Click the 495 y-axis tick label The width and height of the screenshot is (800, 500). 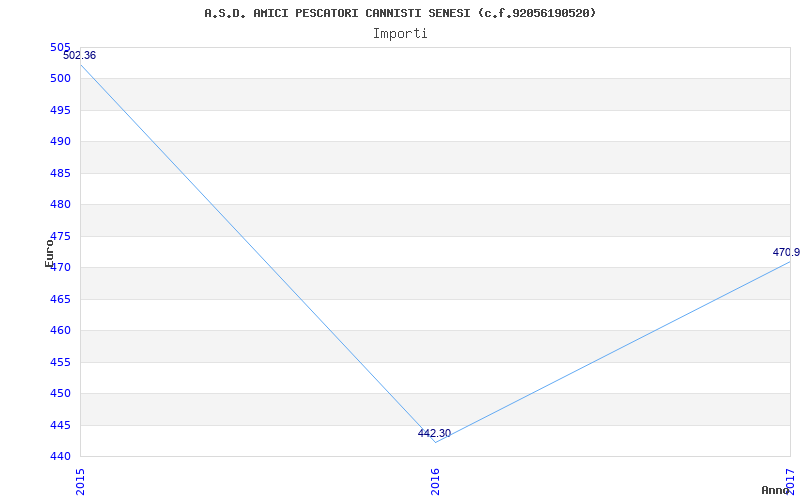click(60, 111)
